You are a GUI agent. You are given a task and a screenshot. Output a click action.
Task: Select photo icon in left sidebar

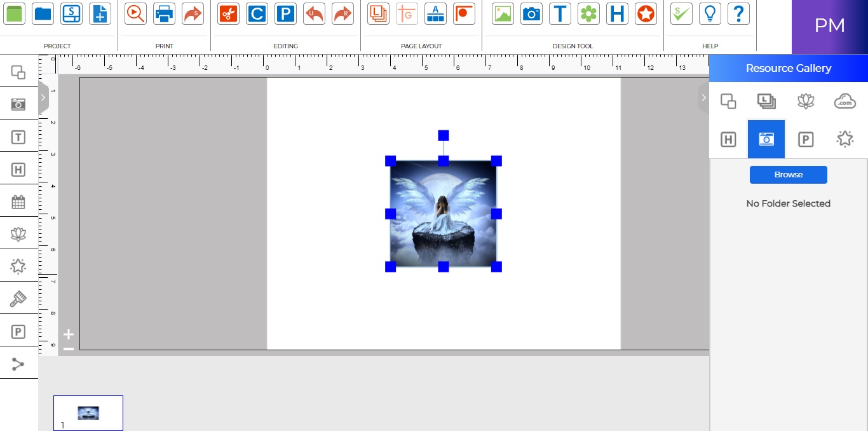coord(18,104)
